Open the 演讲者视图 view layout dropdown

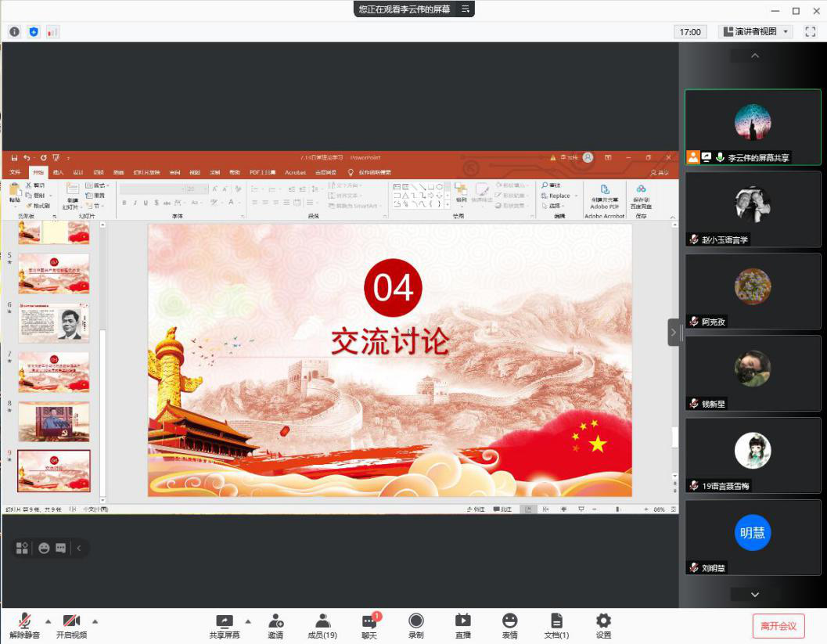pyautogui.click(x=756, y=31)
